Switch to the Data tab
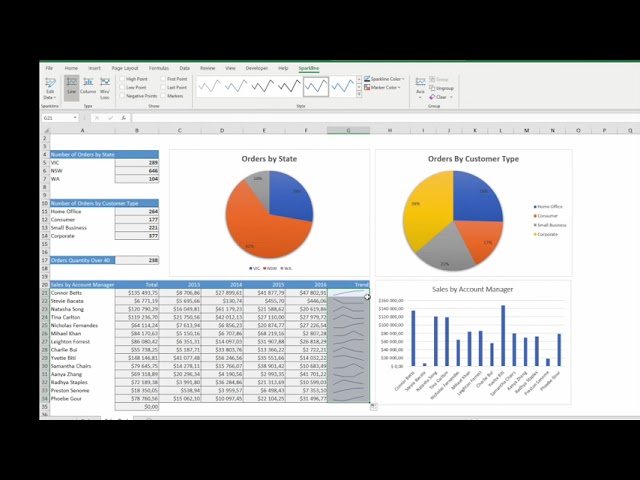 click(x=184, y=68)
